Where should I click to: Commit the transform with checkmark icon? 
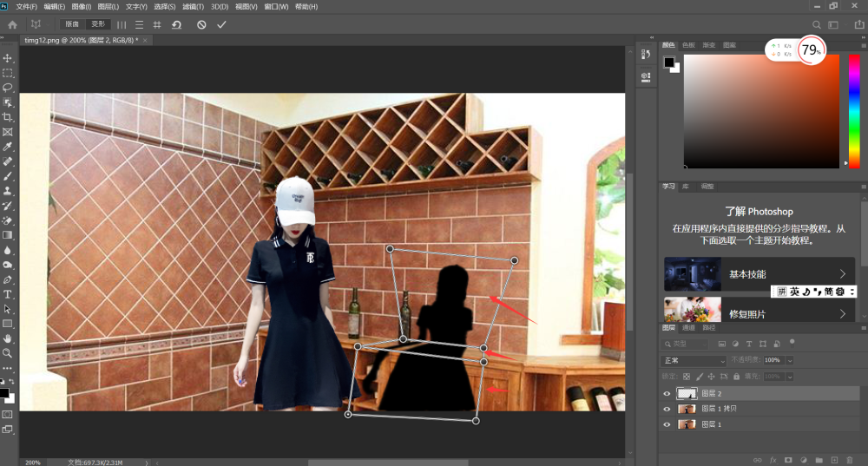tap(221, 24)
